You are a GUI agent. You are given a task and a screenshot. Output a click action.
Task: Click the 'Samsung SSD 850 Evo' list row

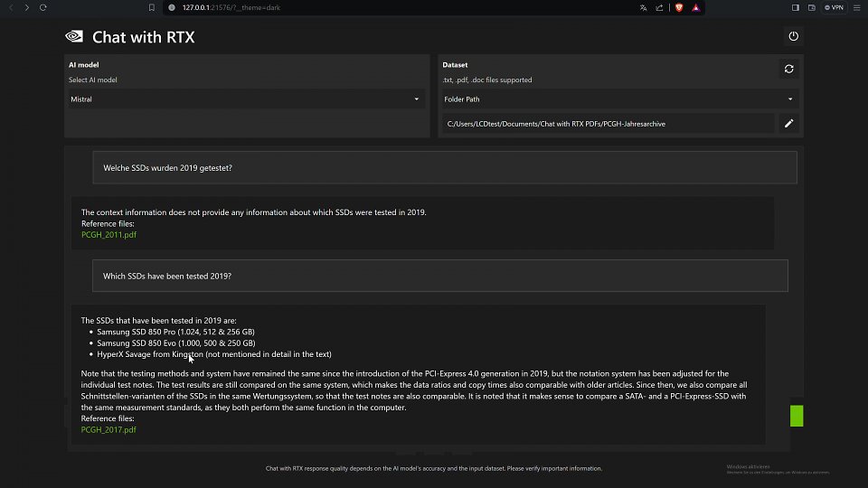(x=176, y=343)
